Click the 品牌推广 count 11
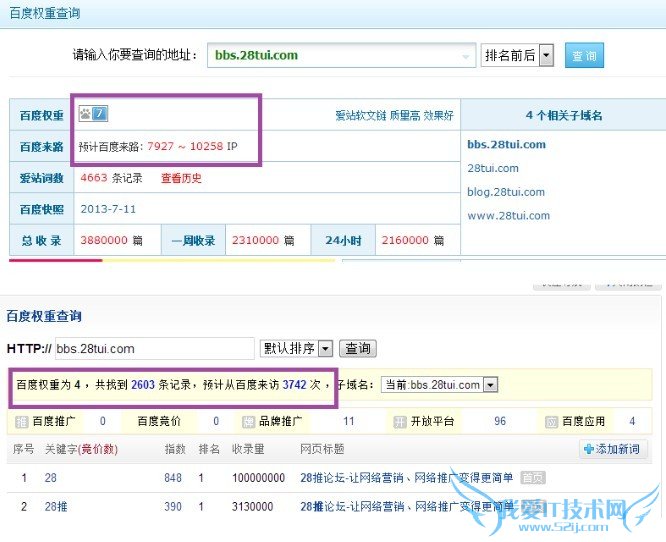The height and width of the screenshot is (542, 666). [x=349, y=421]
